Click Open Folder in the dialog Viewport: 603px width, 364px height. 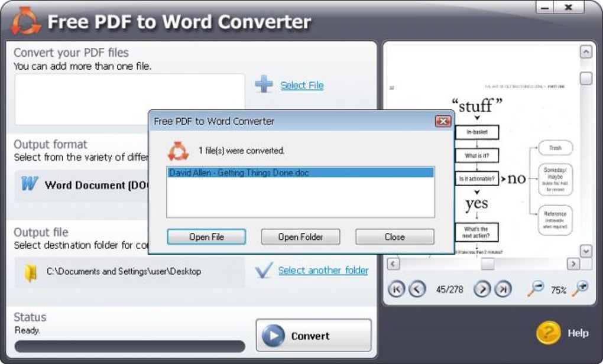tap(300, 236)
